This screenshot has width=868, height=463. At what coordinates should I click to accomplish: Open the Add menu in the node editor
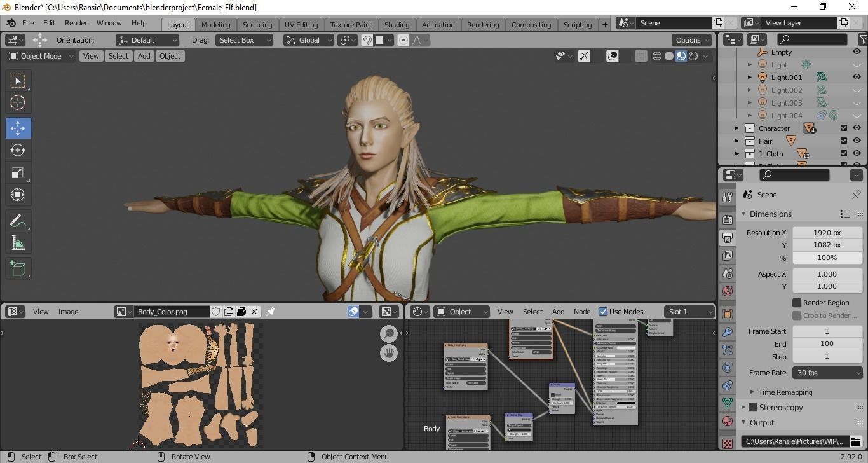558,312
